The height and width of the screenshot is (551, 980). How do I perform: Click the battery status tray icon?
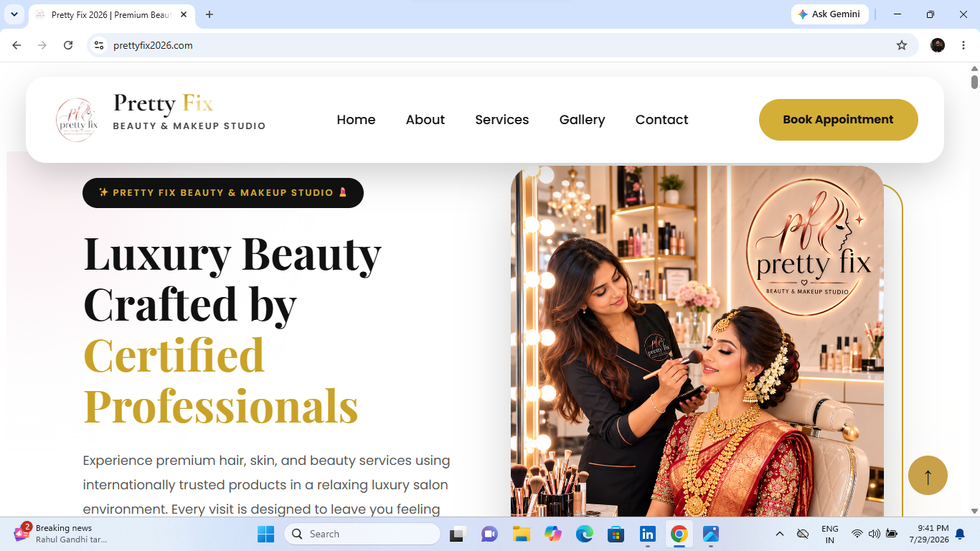[x=892, y=534]
